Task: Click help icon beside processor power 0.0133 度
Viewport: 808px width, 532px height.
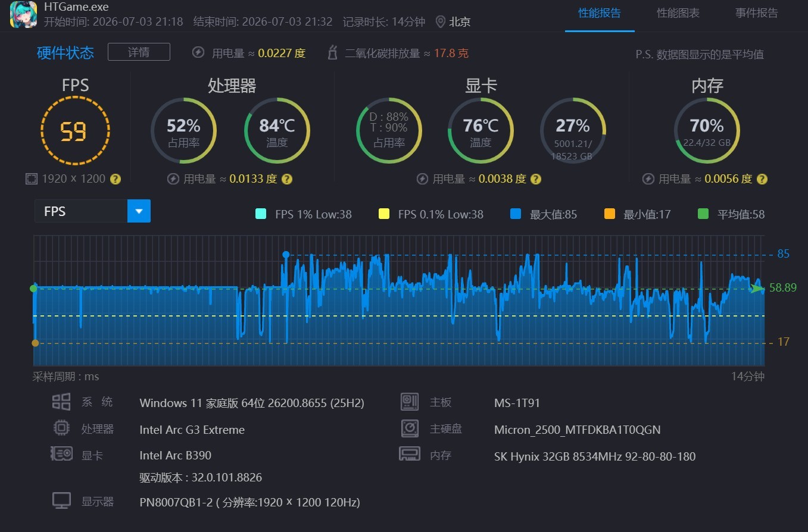Action: (x=287, y=179)
